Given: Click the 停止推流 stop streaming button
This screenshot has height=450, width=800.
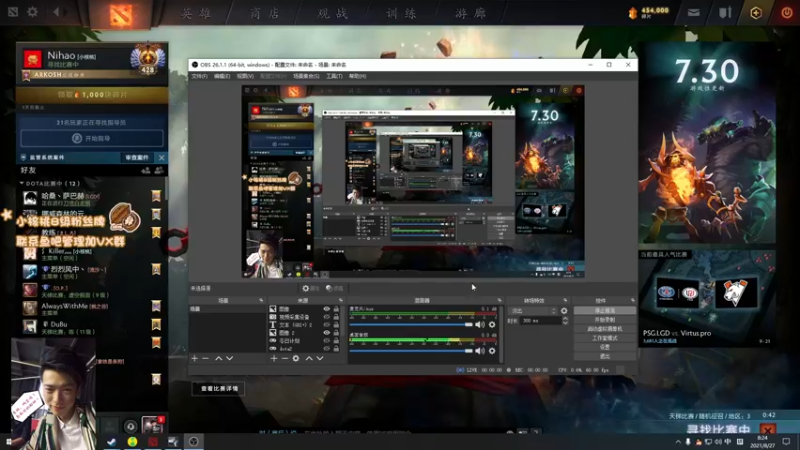Looking at the screenshot, I should pos(605,311).
